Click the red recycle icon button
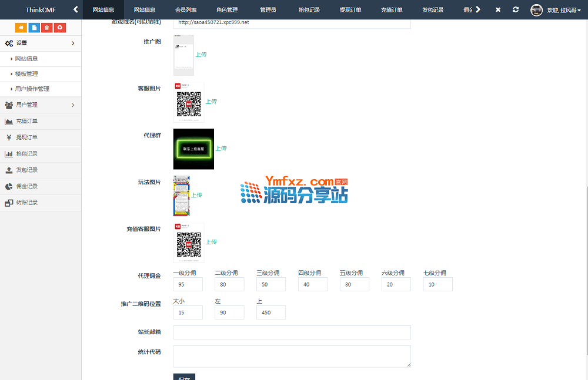 tap(60, 28)
